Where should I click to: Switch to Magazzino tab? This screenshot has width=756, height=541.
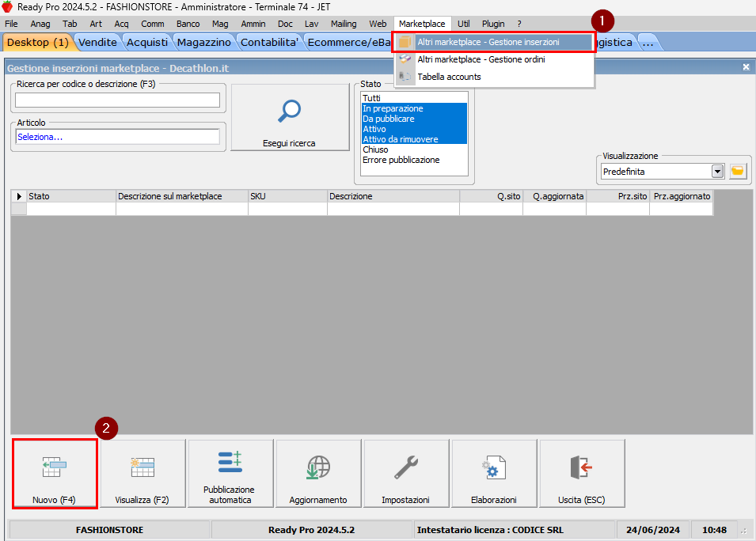pos(204,43)
